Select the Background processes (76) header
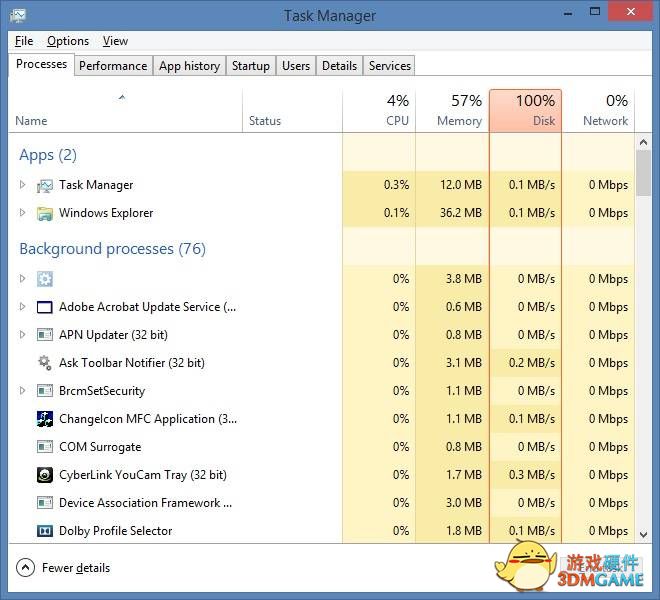 coord(112,249)
